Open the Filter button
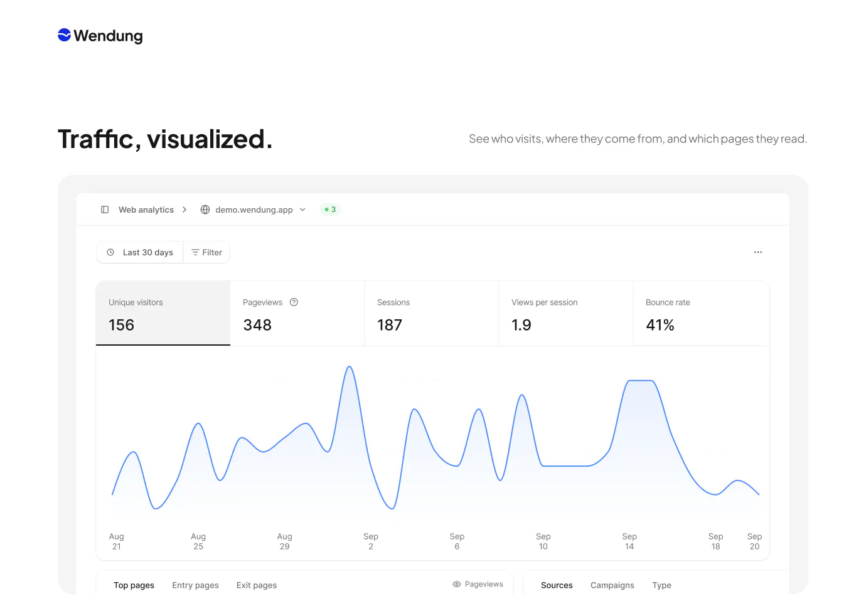Image resolution: width=866 pixels, height=616 pixels. (x=206, y=252)
